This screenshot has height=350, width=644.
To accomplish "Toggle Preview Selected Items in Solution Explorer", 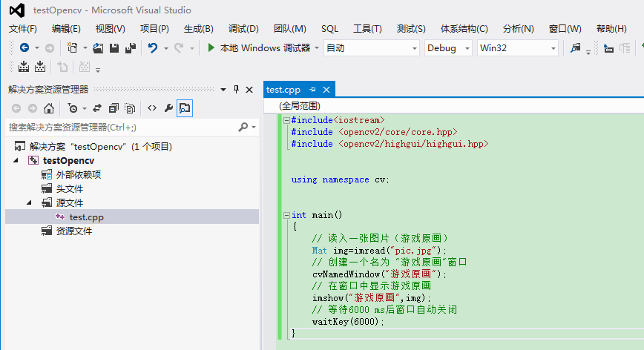I will [184, 108].
